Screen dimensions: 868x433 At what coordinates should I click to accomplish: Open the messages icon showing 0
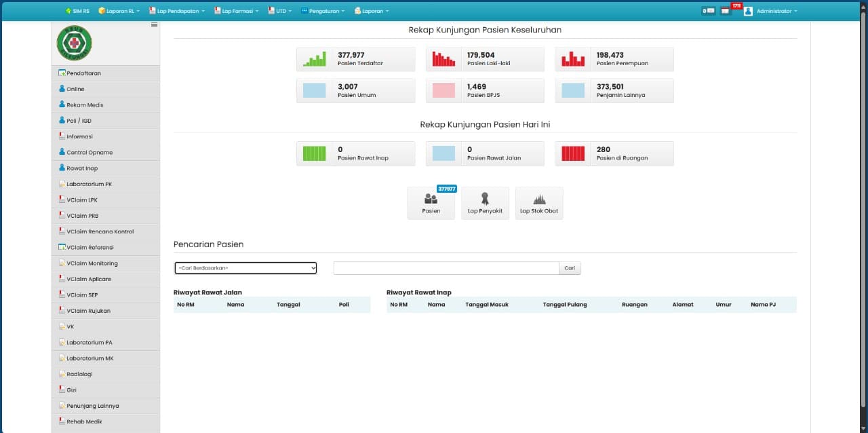coord(709,11)
